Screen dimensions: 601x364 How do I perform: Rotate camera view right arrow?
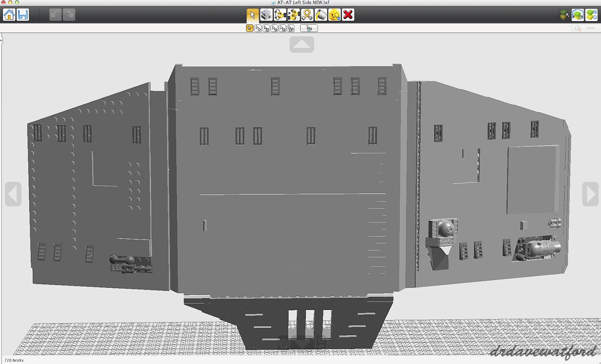pyautogui.click(x=590, y=194)
